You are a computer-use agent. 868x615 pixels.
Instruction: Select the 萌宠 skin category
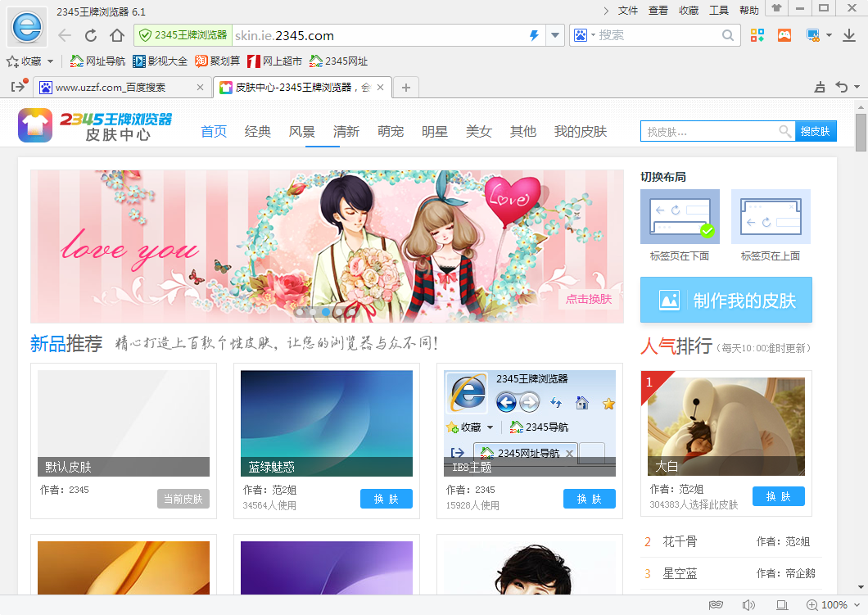[391, 132]
